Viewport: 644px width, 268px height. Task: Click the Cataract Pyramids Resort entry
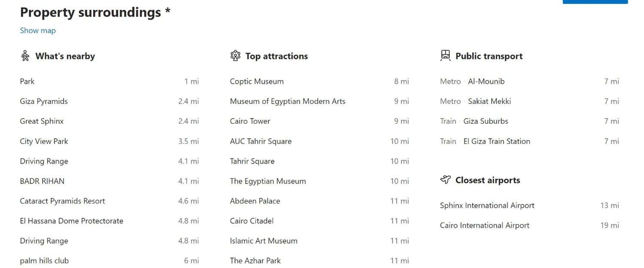[62, 201]
